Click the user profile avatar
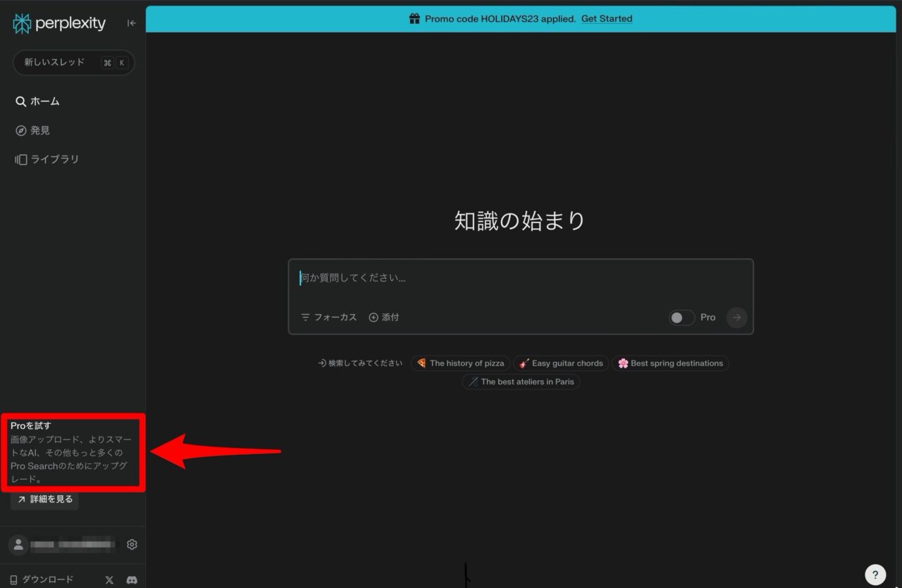902x588 pixels. 18,544
